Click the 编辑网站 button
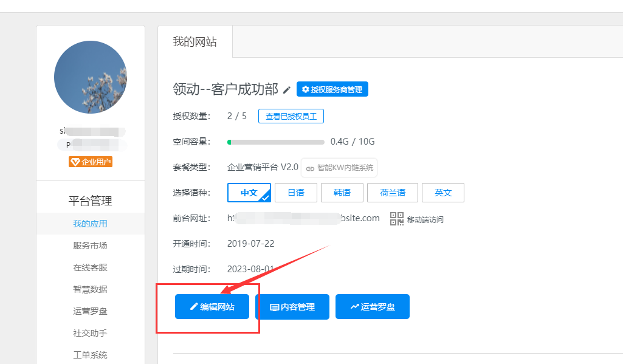This screenshot has height=364, width=623. pyautogui.click(x=213, y=307)
